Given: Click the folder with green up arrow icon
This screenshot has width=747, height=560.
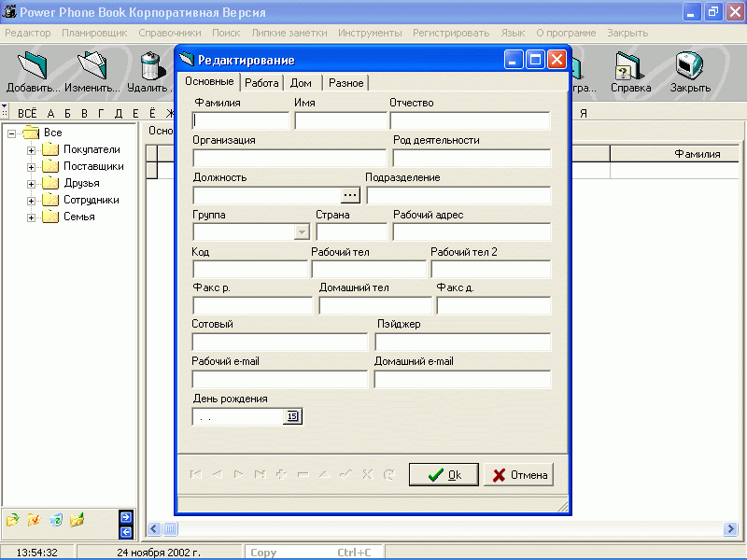Looking at the screenshot, I should pyautogui.click(x=77, y=520).
